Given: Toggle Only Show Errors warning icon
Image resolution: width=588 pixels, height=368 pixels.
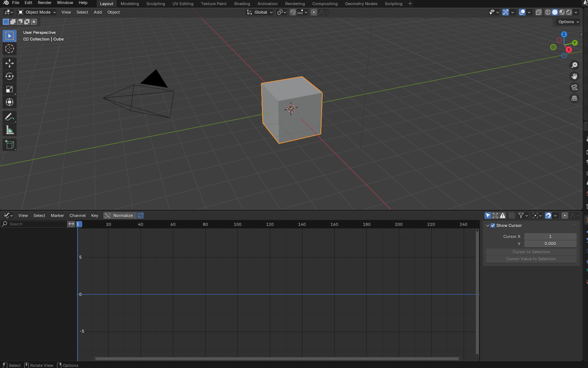Looking at the screenshot, I should point(503,215).
